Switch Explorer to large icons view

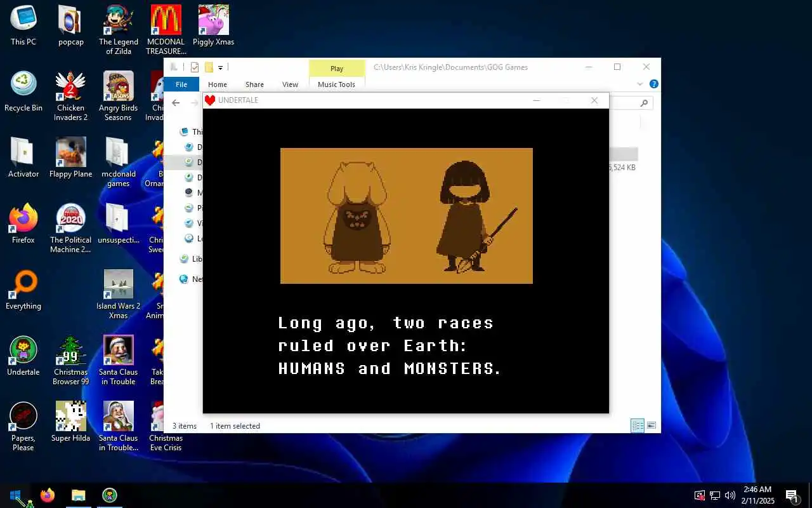click(x=652, y=425)
